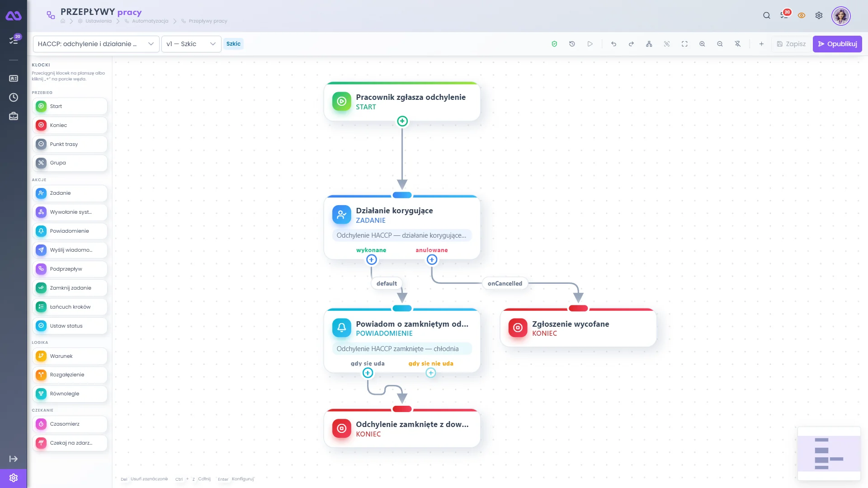The height and width of the screenshot is (488, 868).
Task: Open version history clock icon
Action: click(x=572, y=44)
